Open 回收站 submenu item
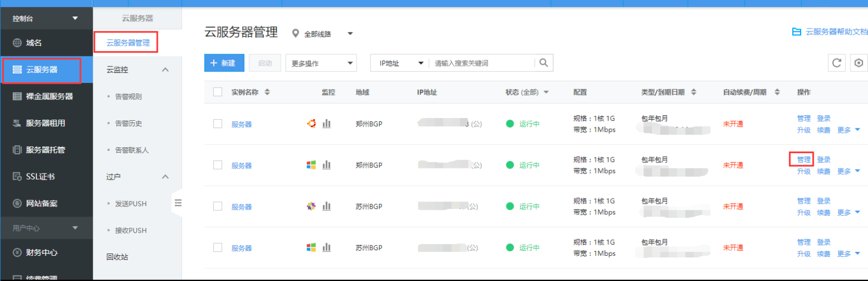The image size is (868, 281). coord(117,257)
